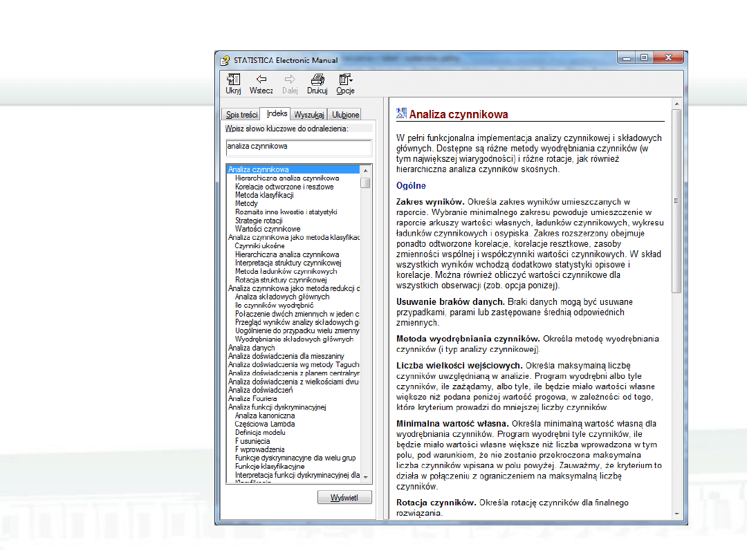This screenshot has width=747, height=560.
Task: Go back with the Wstecz arrow icon
Action: coord(261,80)
